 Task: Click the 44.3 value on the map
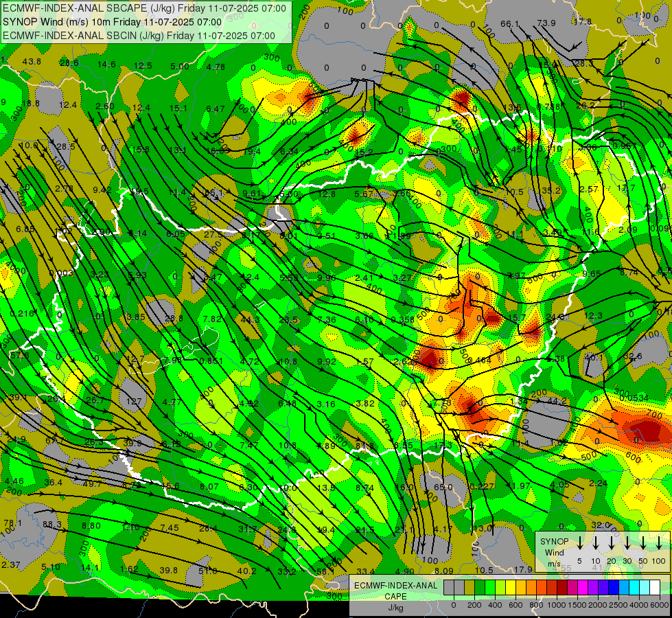(251, 319)
